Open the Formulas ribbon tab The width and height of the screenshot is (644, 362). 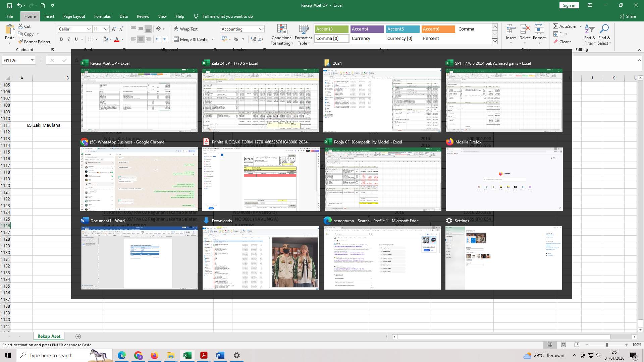pyautogui.click(x=102, y=16)
